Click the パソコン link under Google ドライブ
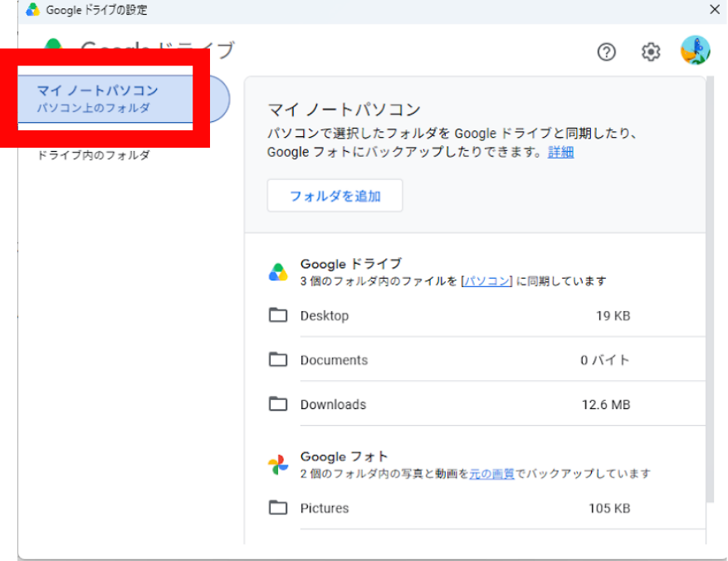728x561 pixels. coord(487,281)
